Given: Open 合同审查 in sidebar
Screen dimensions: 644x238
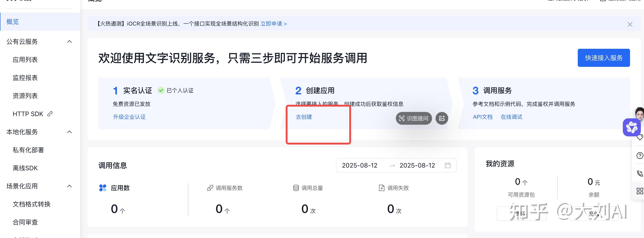Looking at the screenshot, I should (25, 222).
